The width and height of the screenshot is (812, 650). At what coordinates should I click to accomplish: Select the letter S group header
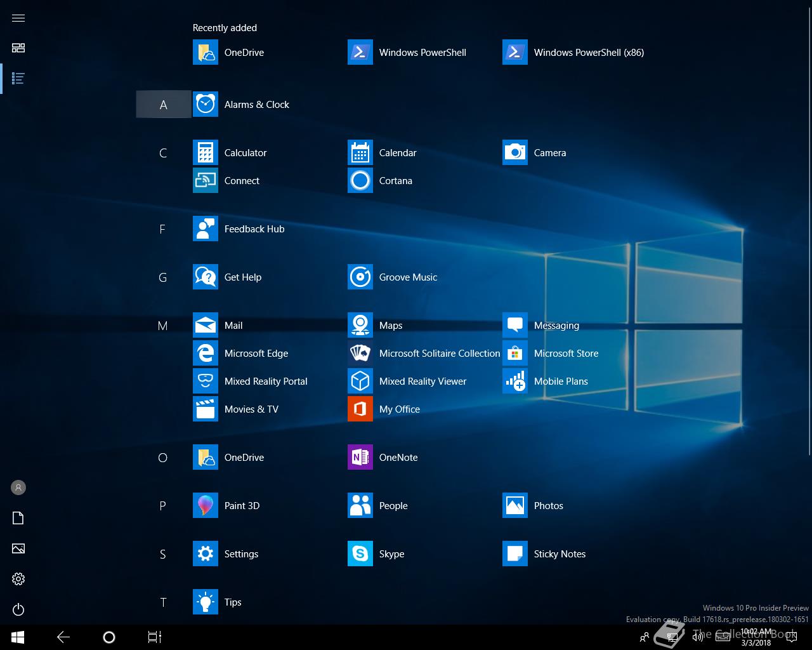click(163, 554)
